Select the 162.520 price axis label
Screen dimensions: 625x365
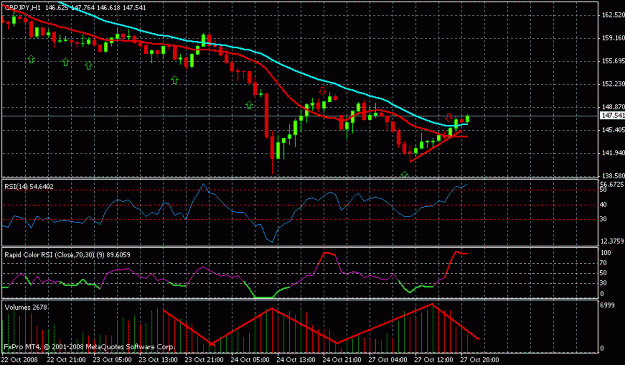point(613,15)
